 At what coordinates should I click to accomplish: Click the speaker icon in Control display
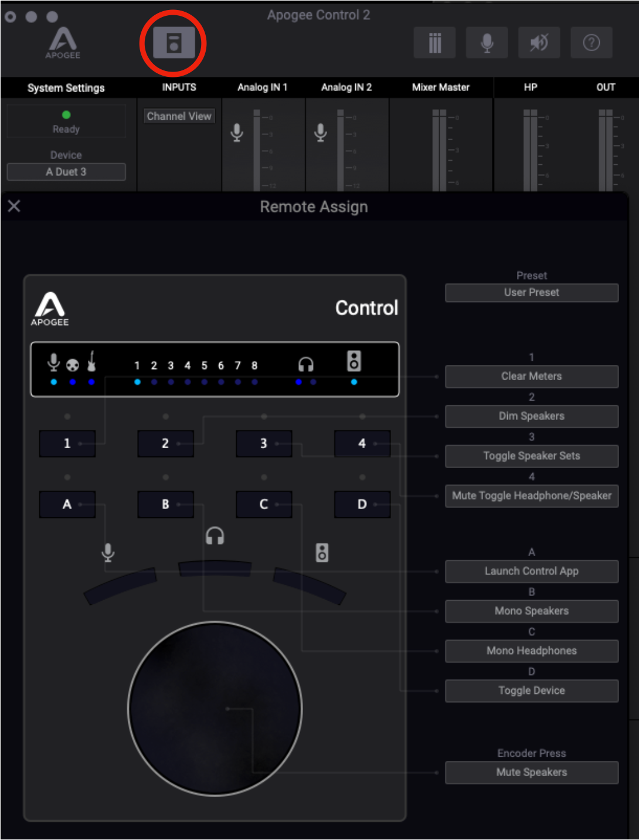(x=354, y=361)
